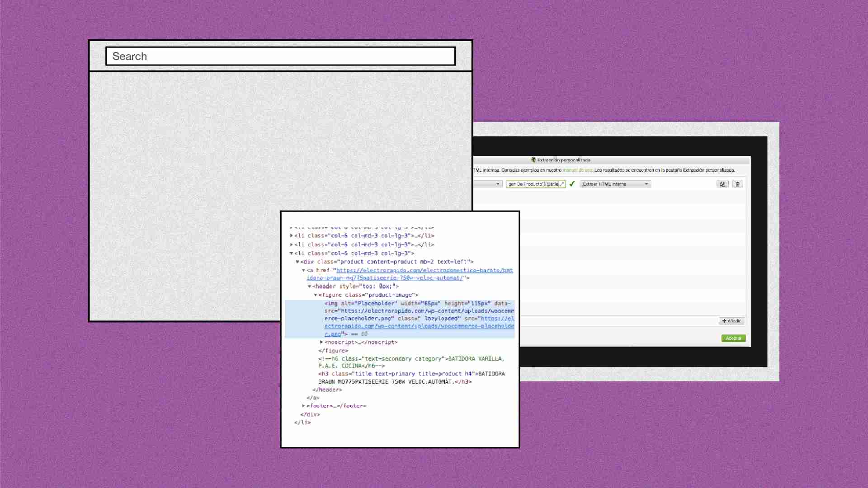868x488 pixels.
Task: Click the closing </header> tag
Action: point(327,390)
